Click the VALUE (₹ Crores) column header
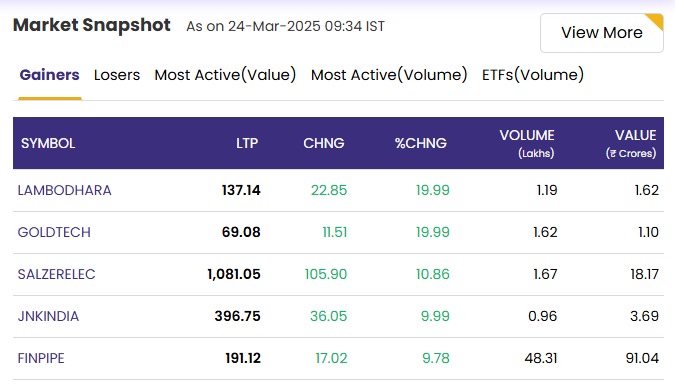 (631, 143)
